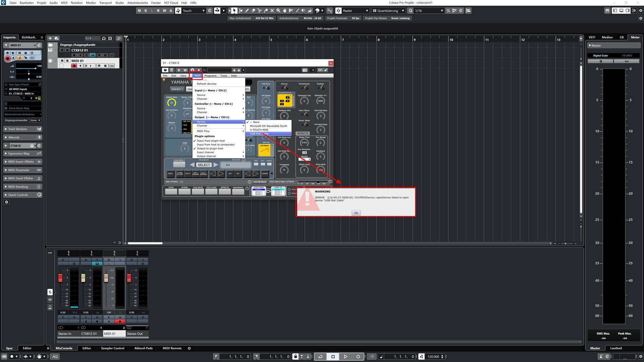Select the Mute X tool
Screen dimensions: 644x362
click(272, 11)
